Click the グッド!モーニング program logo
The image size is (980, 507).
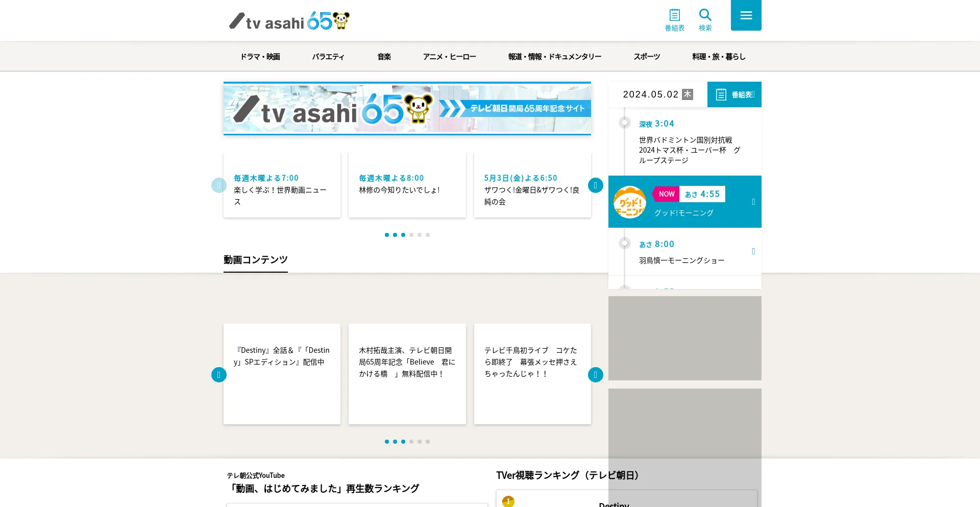(630, 202)
